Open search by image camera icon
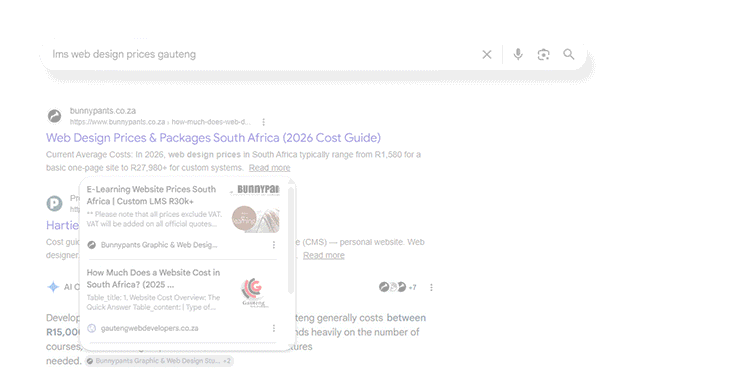 (x=543, y=54)
